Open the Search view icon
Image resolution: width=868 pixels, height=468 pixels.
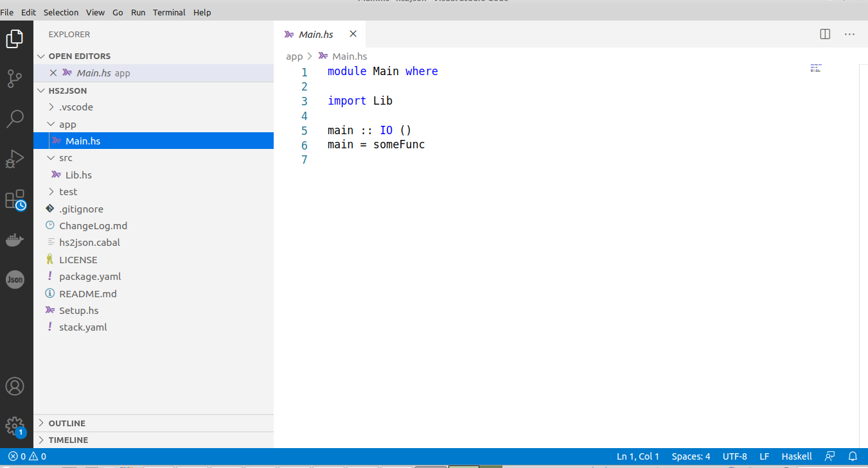[15, 118]
